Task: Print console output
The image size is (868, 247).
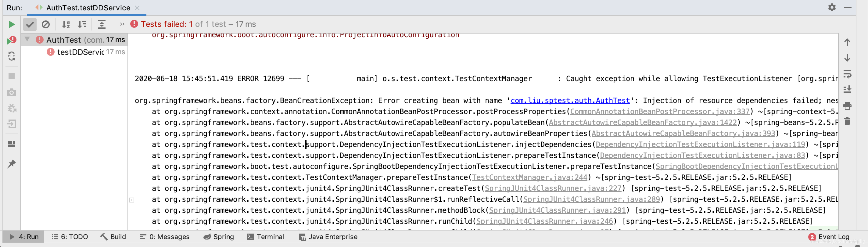Action: 847,106
